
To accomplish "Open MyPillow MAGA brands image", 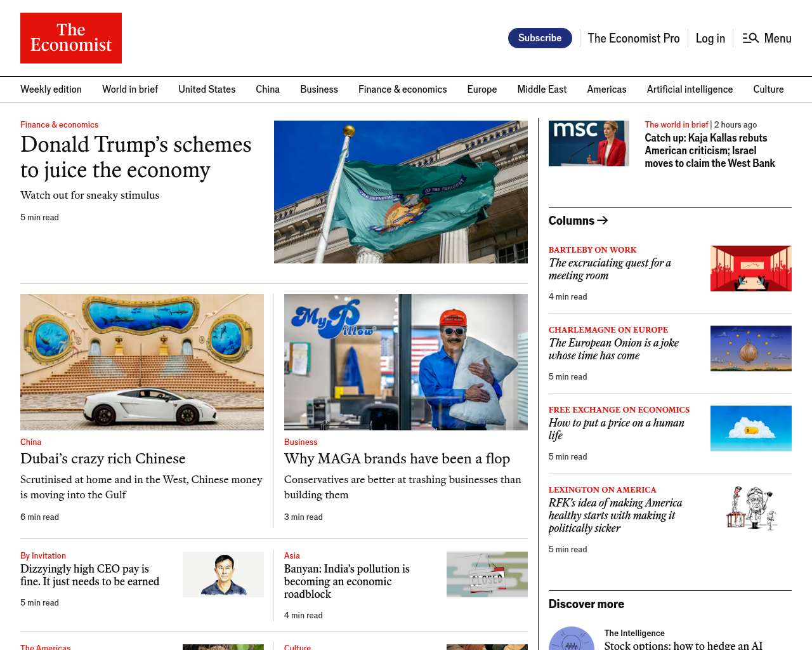I will point(406,362).
